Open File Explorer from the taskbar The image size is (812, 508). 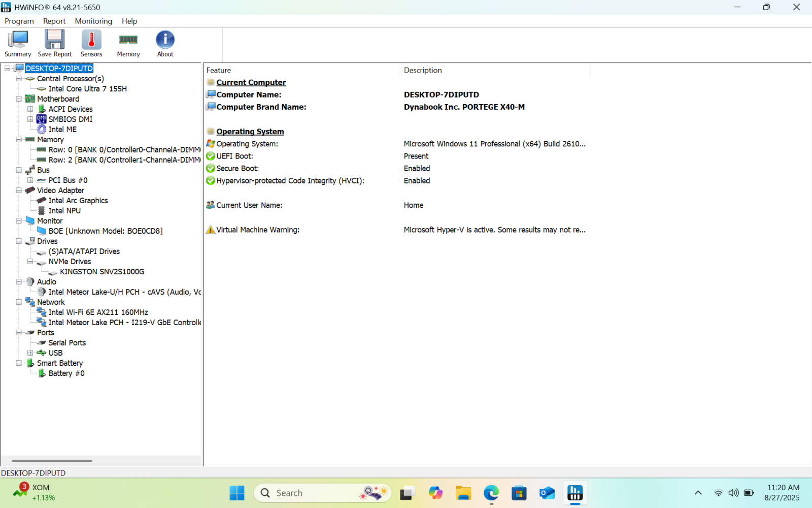463,493
